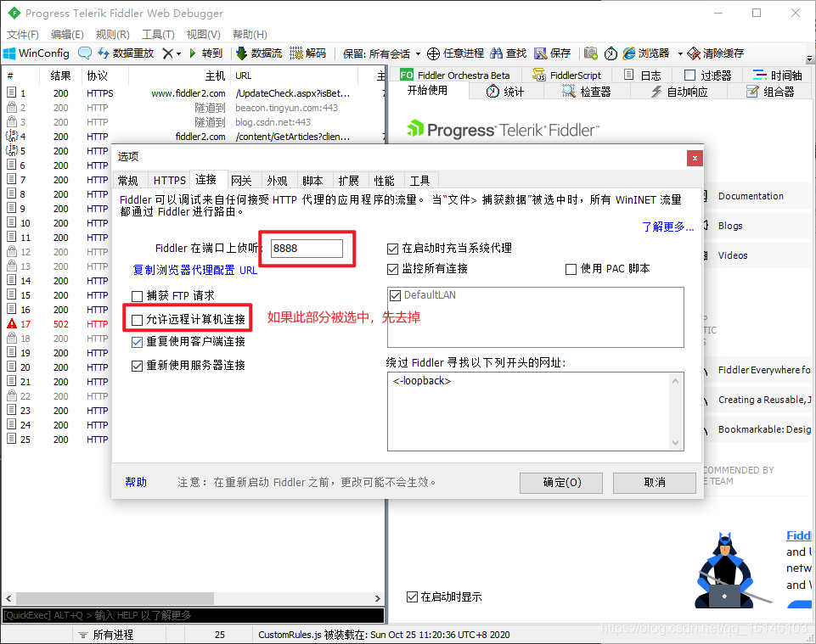Toggle 监控所有连接 checkbox
The image size is (816, 644).
pyautogui.click(x=393, y=270)
